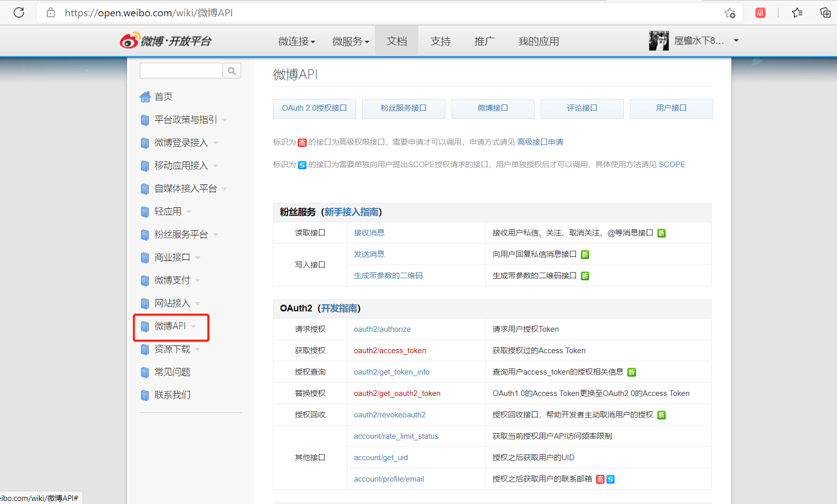Viewport: 837px width, 504px height.
Task: Open account/get_uid link
Action: point(381,458)
